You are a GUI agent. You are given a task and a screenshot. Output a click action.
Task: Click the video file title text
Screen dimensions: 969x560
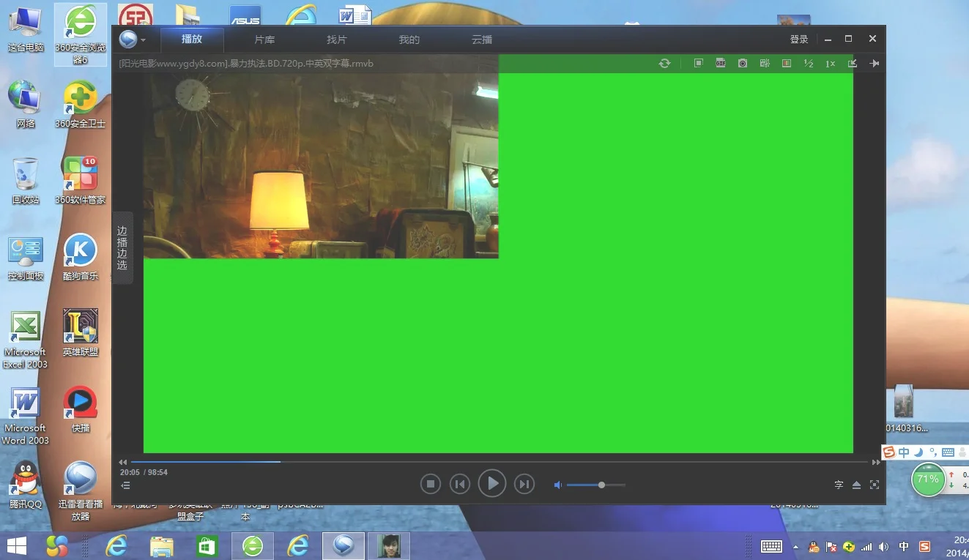[246, 64]
